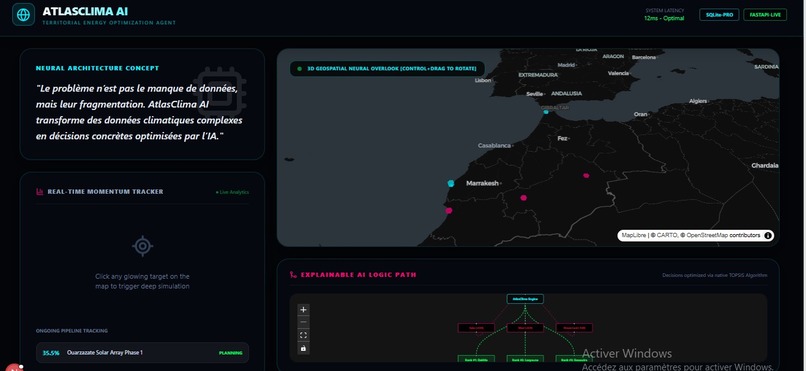
Task: Click the Real-Time Momentum Tracker chart icon
Action: pos(40,192)
